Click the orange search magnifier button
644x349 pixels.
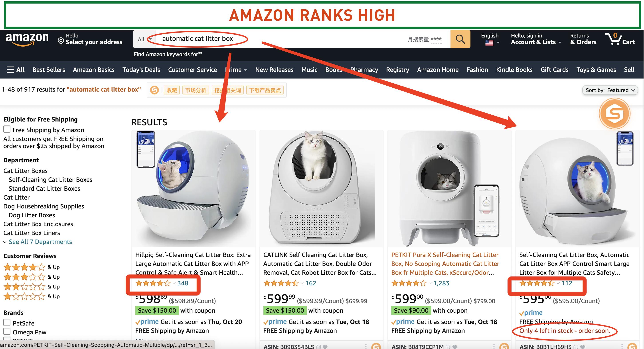coord(460,39)
